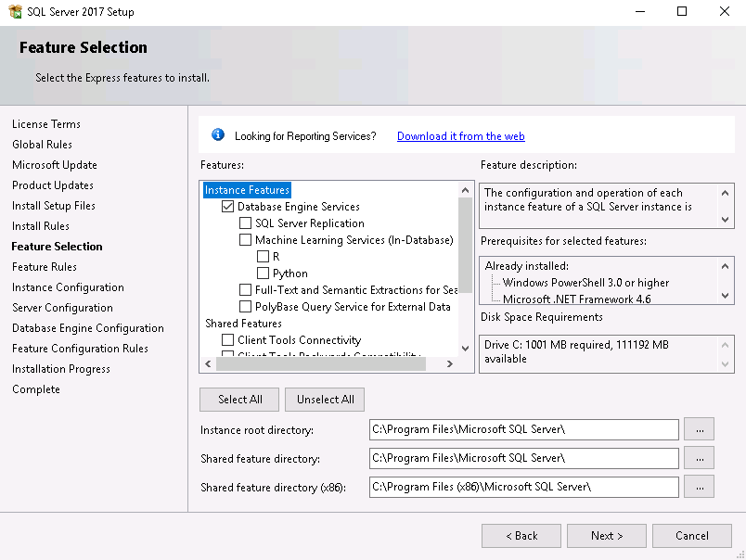746x560 pixels.
Task: Click Product Updates step in sidebar
Action: point(52,185)
